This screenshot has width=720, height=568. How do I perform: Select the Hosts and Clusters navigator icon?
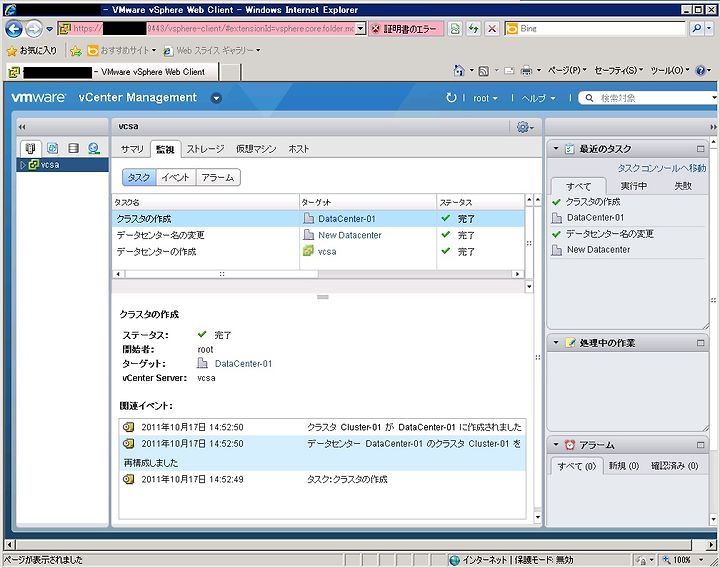point(30,148)
